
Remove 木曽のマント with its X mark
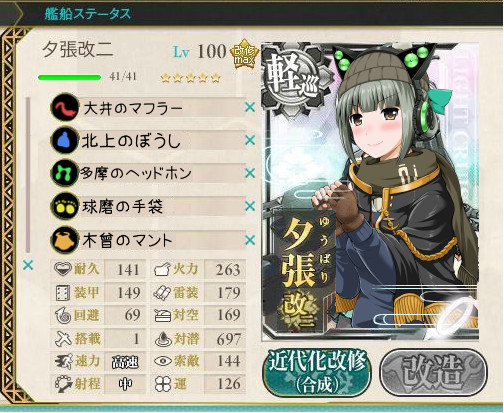pyautogui.click(x=250, y=240)
